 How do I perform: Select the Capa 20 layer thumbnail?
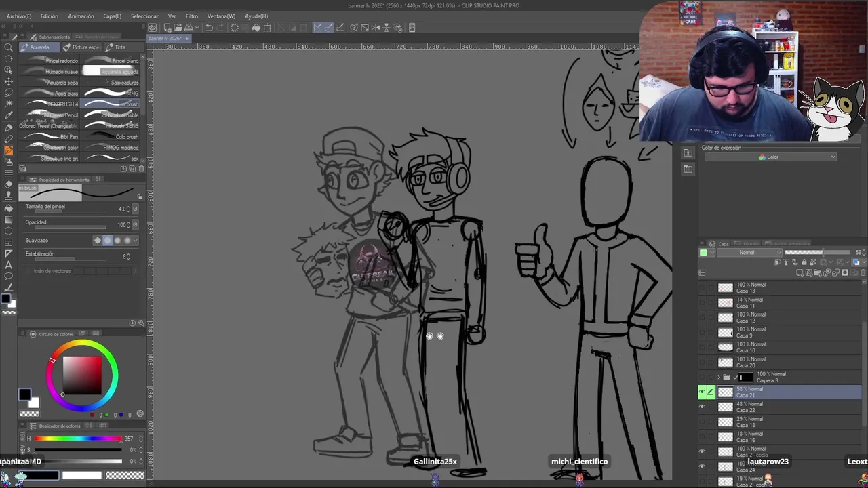tap(726, 363)
